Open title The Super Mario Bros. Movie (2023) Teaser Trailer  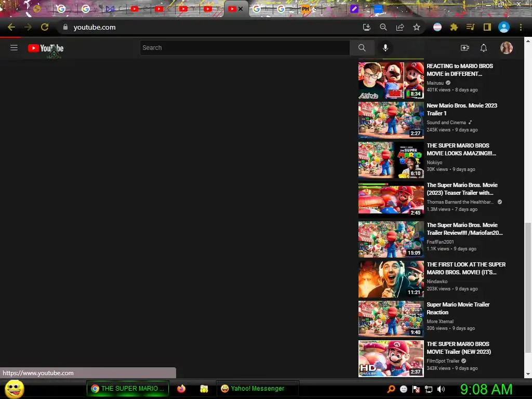pos(462,189)
